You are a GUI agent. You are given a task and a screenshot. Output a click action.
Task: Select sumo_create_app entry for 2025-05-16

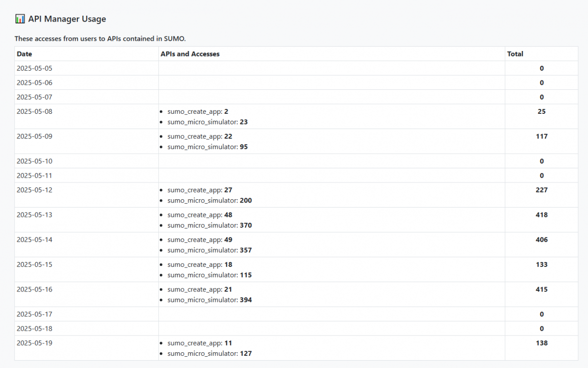point(199,289)
